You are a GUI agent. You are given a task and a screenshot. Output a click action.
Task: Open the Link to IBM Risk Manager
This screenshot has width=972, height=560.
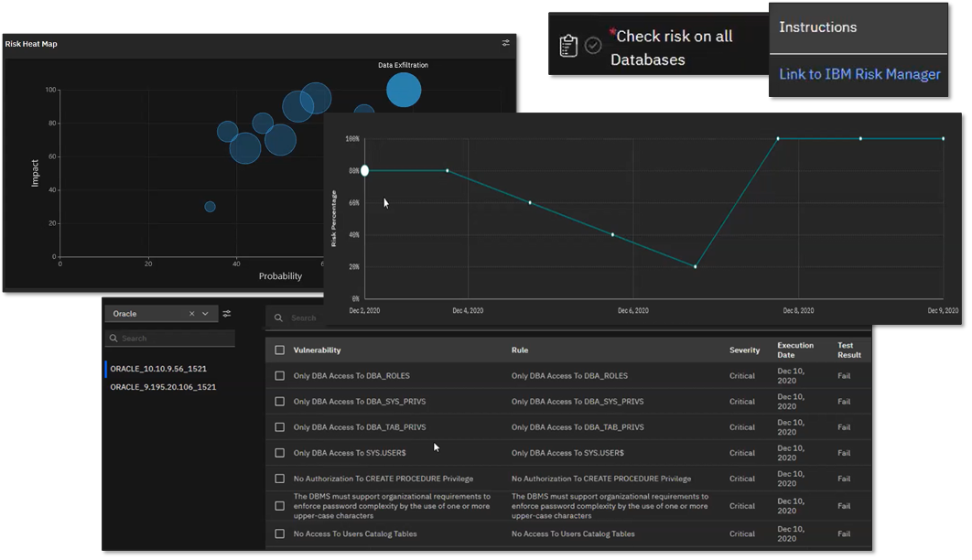click(x=859, y=74)
